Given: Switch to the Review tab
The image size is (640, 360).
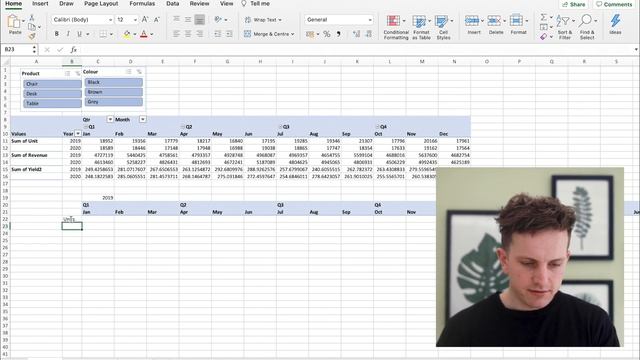Looking at the screenshot, I should pos(199,3).
